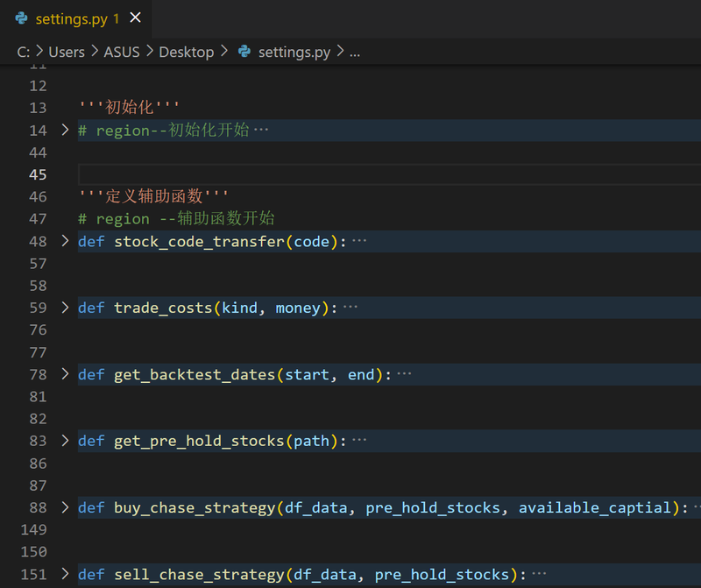Click function name trade_costs
701x588 pixels.
pos(163,308)
